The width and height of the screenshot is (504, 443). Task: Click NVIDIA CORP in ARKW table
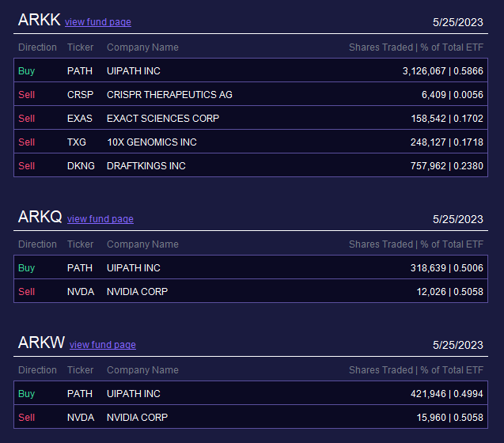pyautogui.click(x=137, y=417)
